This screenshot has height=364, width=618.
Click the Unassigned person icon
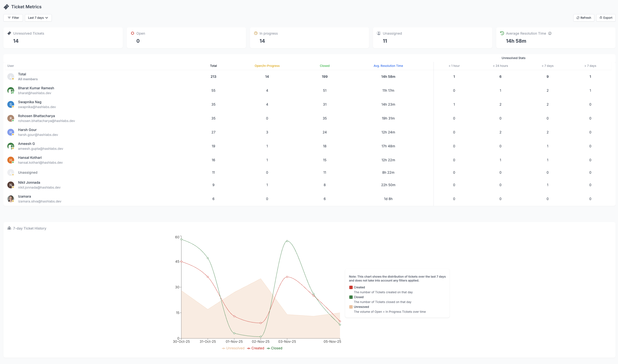[379, 33]
